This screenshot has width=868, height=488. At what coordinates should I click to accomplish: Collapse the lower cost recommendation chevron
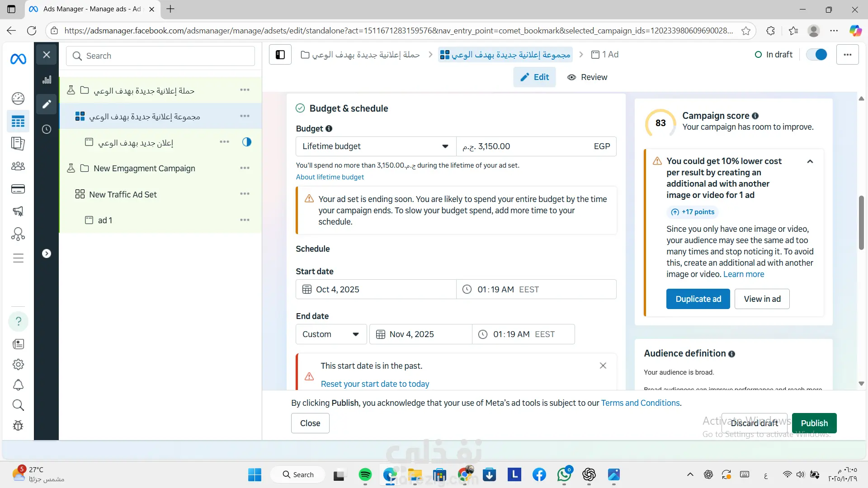tap(810, 161)
